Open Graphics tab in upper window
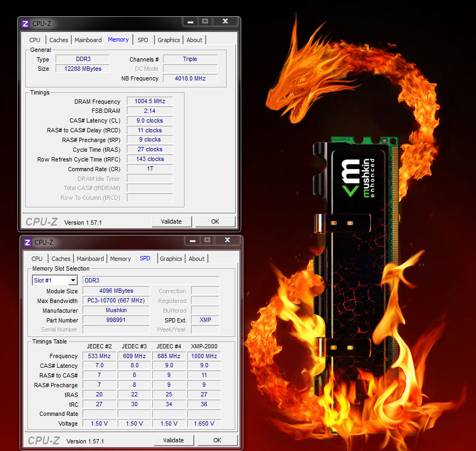Screen dimensions: 476x451 [169, 40]
